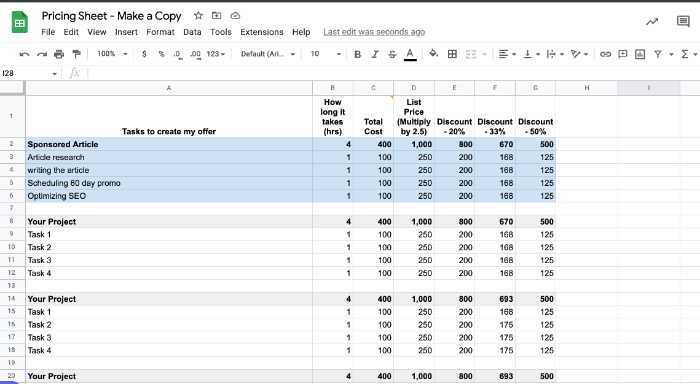Viewport: 700px width, 384px height.
Task: Click the 'Scheduling 60 day promo' cell
Action: point(169,183)
